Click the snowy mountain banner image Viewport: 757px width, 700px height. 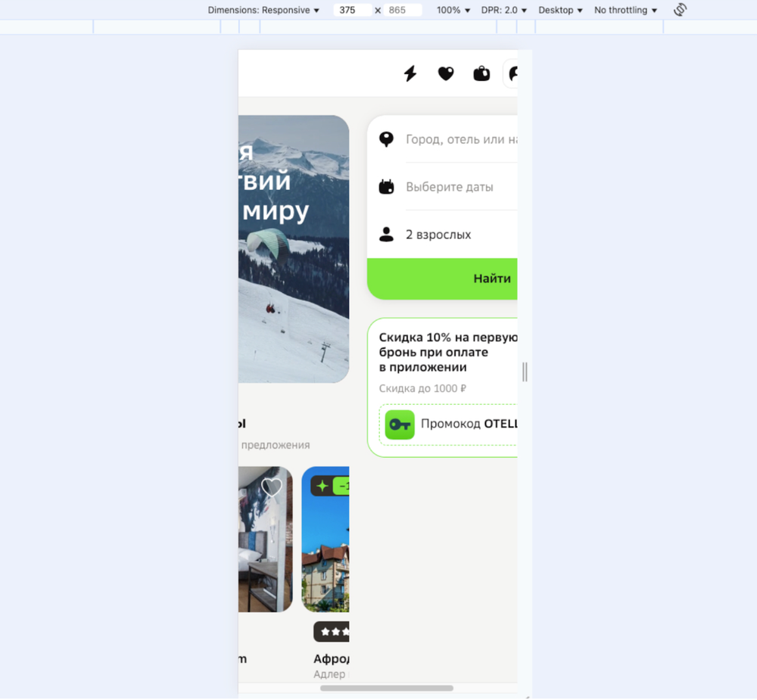pyautogui.click(x=294, y=249)
